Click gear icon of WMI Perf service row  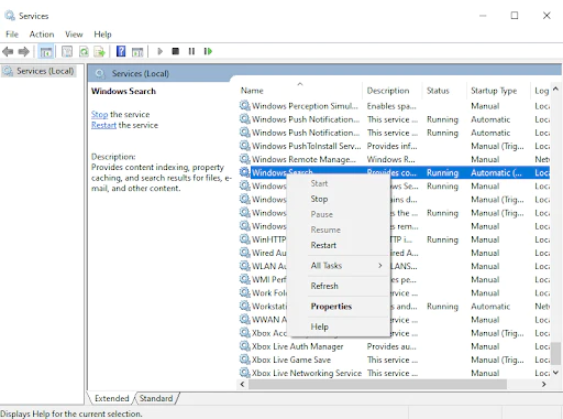245,279
